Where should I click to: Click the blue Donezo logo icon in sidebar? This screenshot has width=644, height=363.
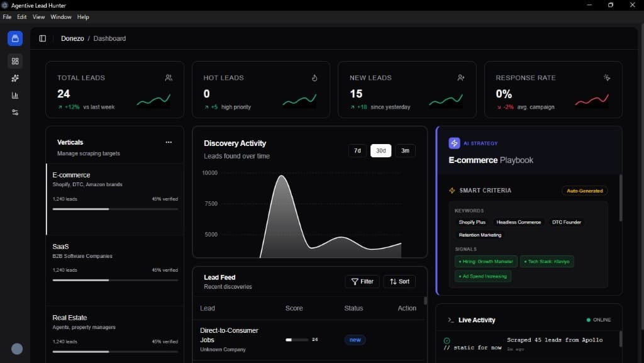pyautogui.click(x=15, y=38)
